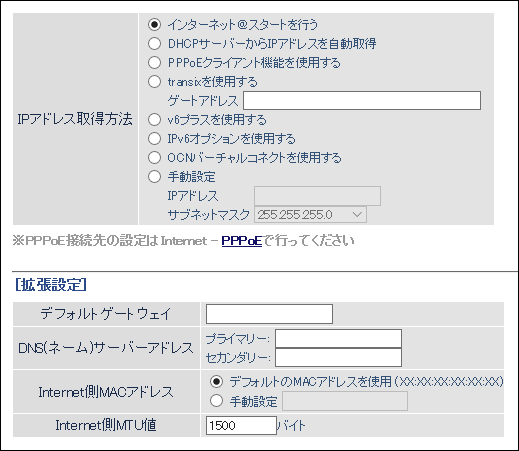Select v6プラスを使用する radio button
Image resolution: width=519 pixels, height=451 pixels.
coord(154,120)
